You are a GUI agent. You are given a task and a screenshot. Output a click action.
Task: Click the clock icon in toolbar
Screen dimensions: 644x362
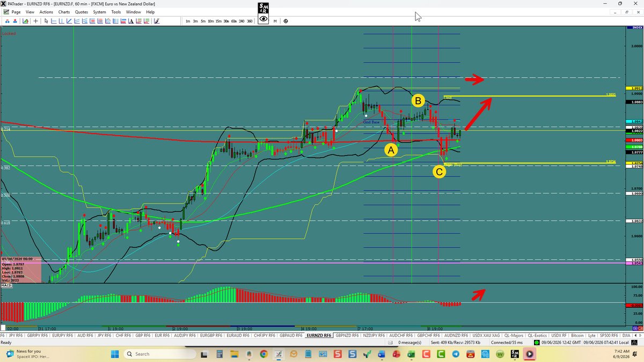pos(286,21)
